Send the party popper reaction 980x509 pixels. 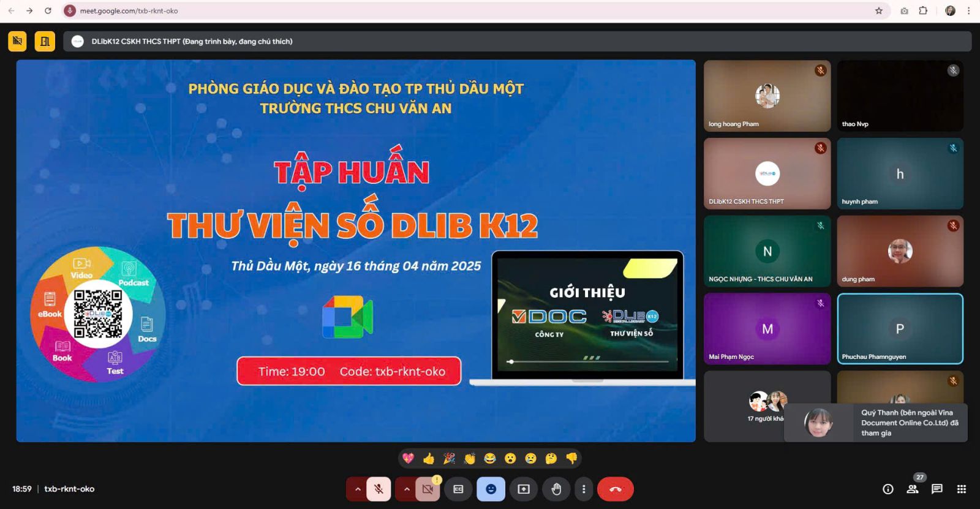coord(449,458)
